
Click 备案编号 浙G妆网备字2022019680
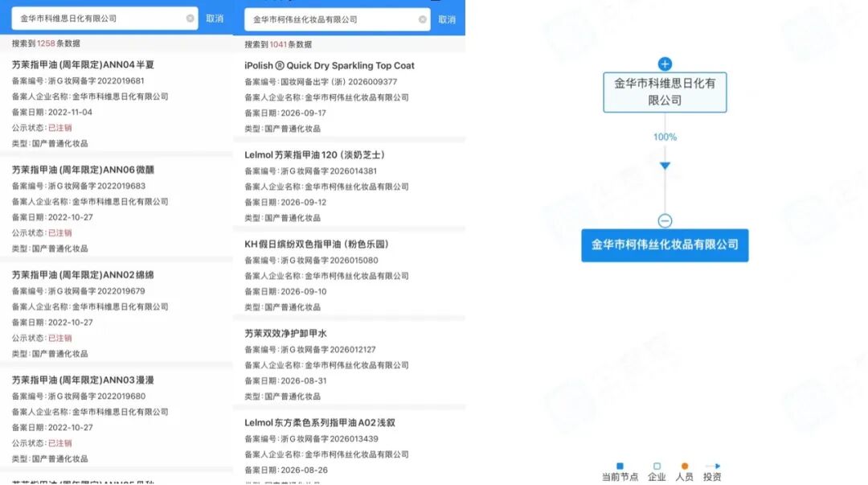pos(78,397)
